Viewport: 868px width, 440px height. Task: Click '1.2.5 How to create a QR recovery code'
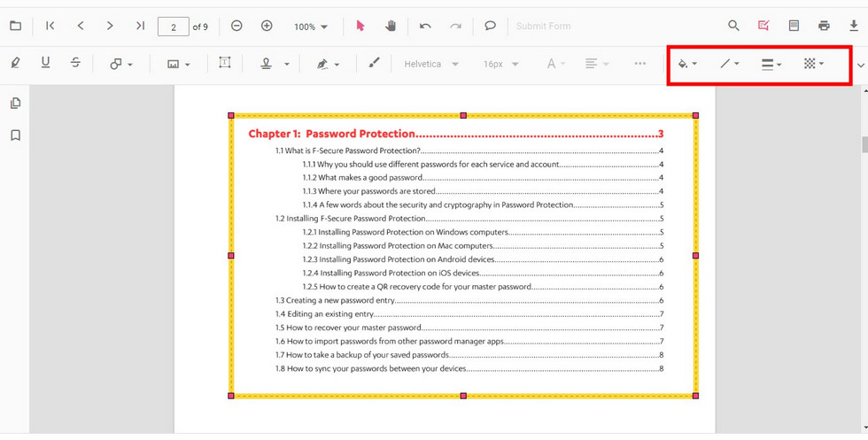tap(417, 287)
